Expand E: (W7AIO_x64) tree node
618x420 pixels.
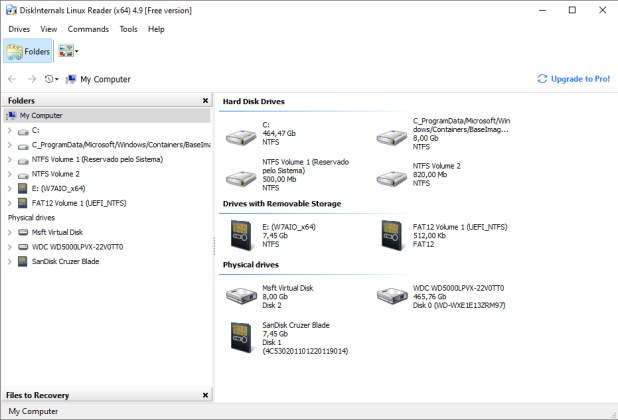pyautogui.click(x=10, y=189)
